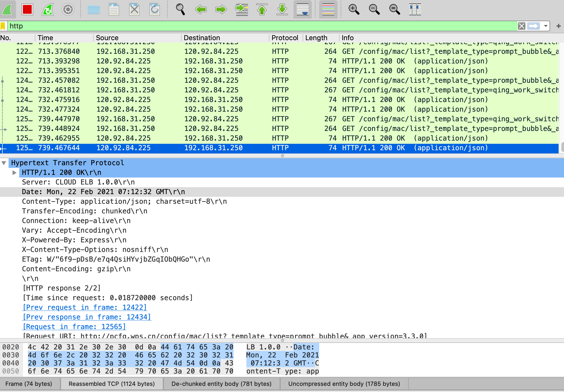The width and height of the screenshot is (564, 392).
Task: Clear the http display filter
Action: [522, 26]
